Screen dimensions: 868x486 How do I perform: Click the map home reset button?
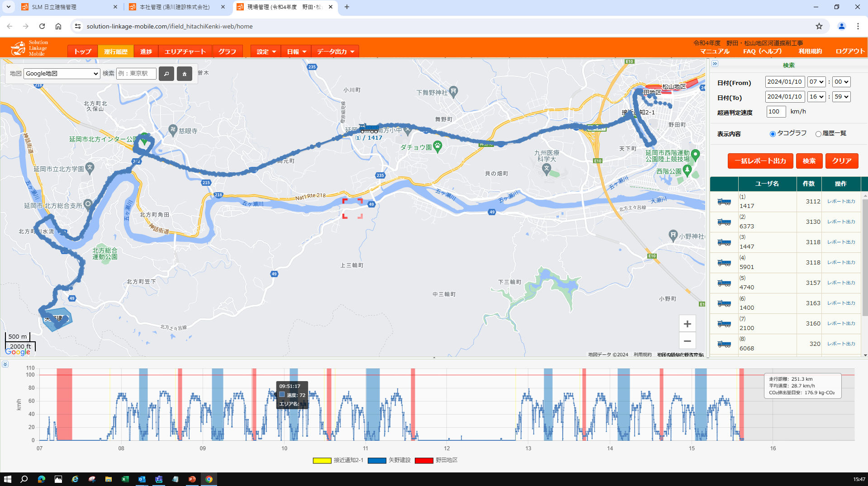[x=184, y=74]
